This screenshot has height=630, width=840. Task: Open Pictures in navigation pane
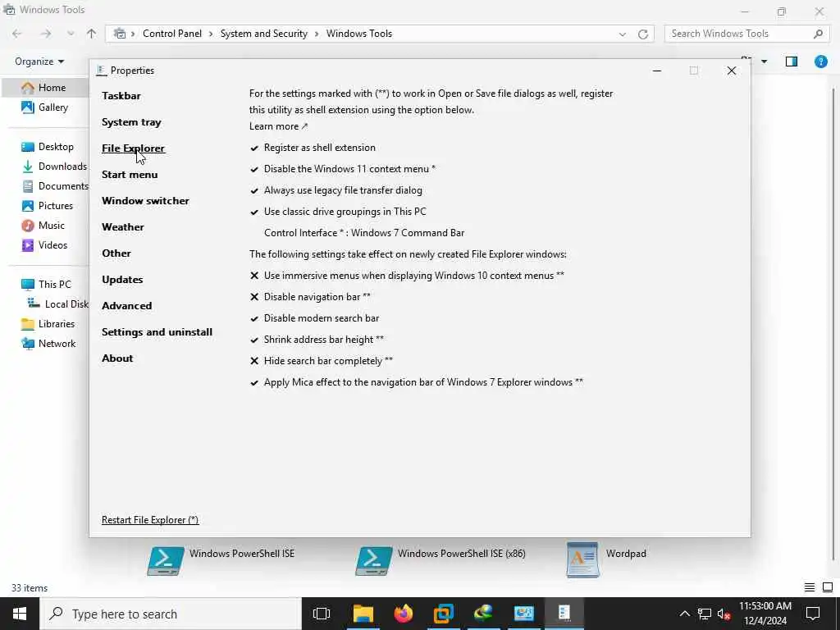coord(47,206)
